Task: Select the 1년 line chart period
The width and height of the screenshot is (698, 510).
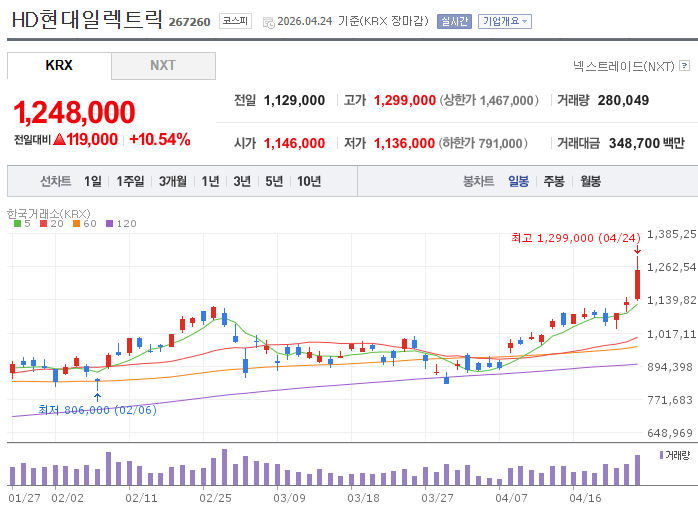Action: coord(210,181)
